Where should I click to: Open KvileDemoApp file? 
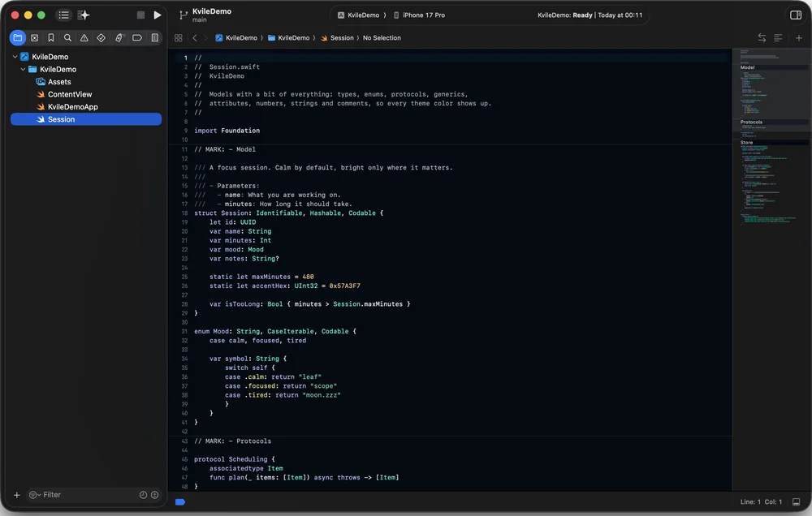click(67, 106)
